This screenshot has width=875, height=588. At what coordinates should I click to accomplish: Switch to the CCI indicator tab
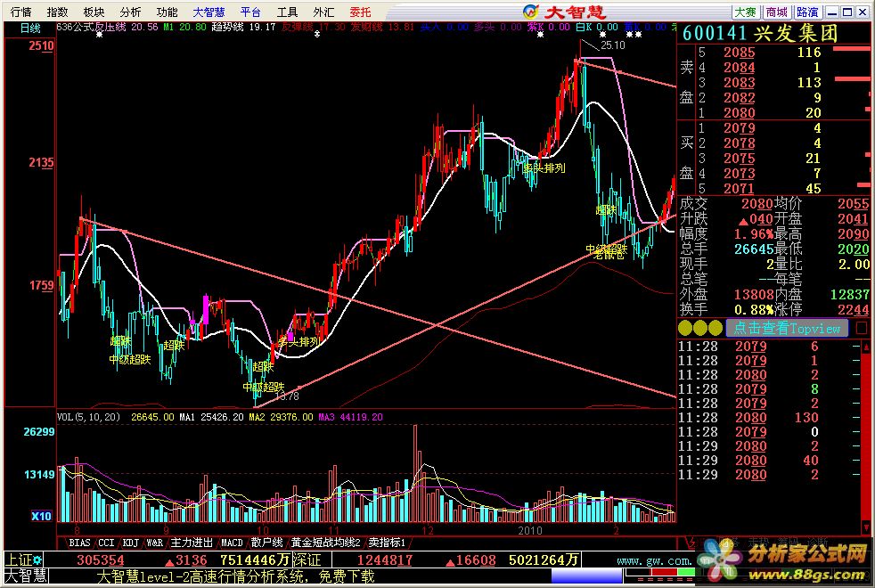(x=106, y=543)
